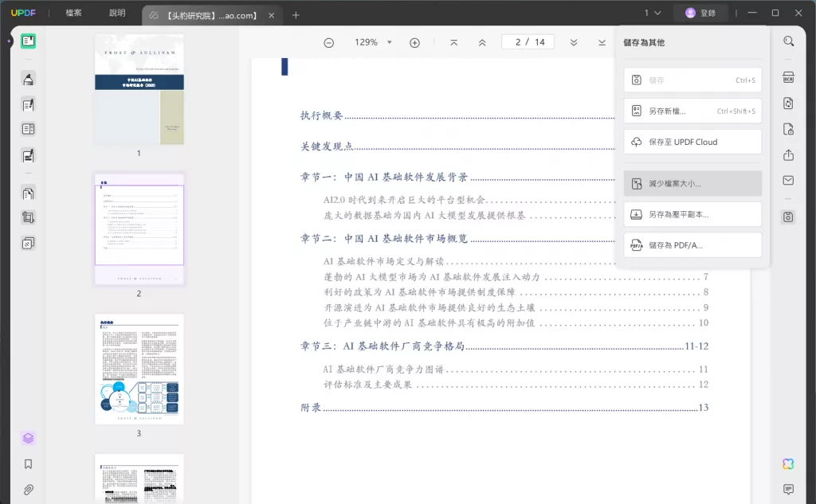This screenshot has width=816, height=504.
Task: Click the 执行概要 contents entry
Action: (321, 115)
